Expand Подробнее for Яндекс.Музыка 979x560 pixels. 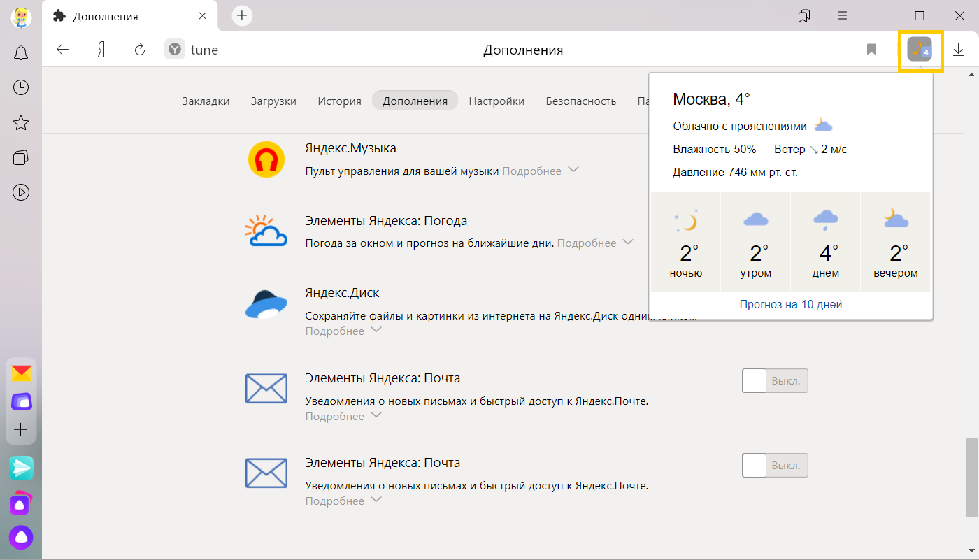click(x=541, y=171)
